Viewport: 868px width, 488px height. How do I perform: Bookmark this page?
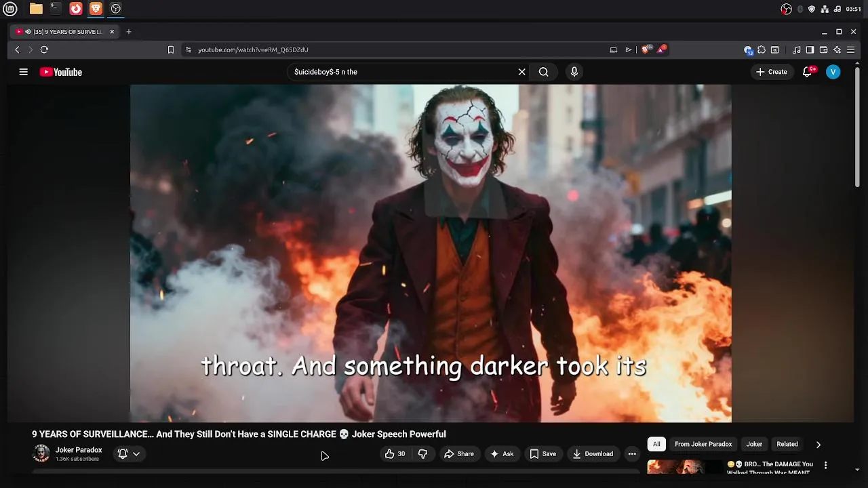(171, 49)
